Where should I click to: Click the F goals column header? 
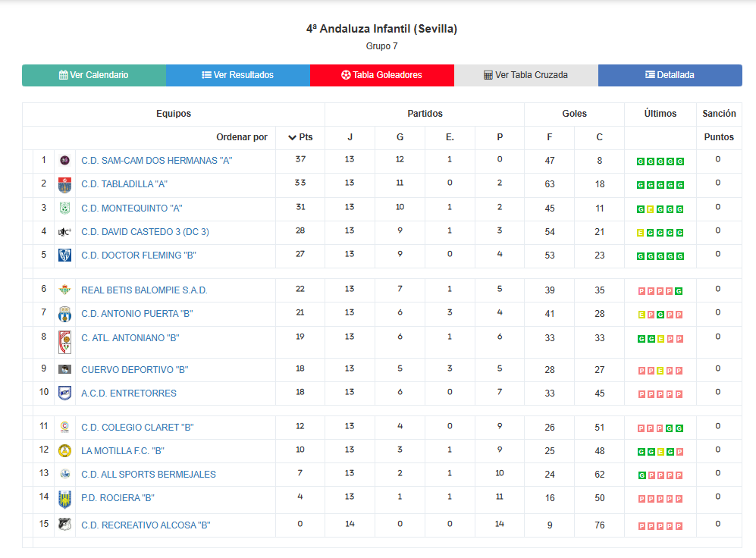(x=550, y=137)
